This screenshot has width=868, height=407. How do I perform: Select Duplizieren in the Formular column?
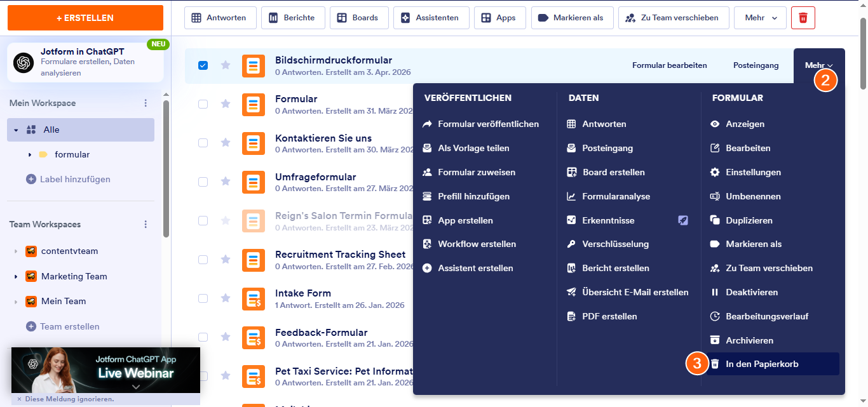(x=749, y=220)
